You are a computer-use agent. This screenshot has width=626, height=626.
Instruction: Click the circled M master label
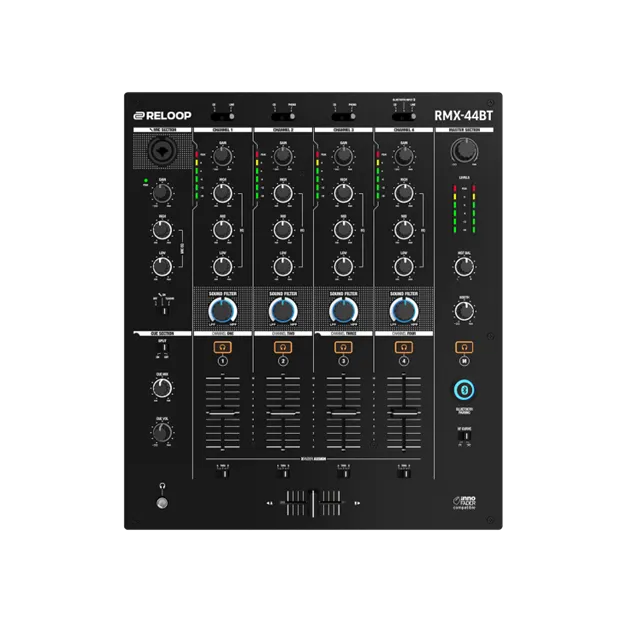tap(464, 361)
